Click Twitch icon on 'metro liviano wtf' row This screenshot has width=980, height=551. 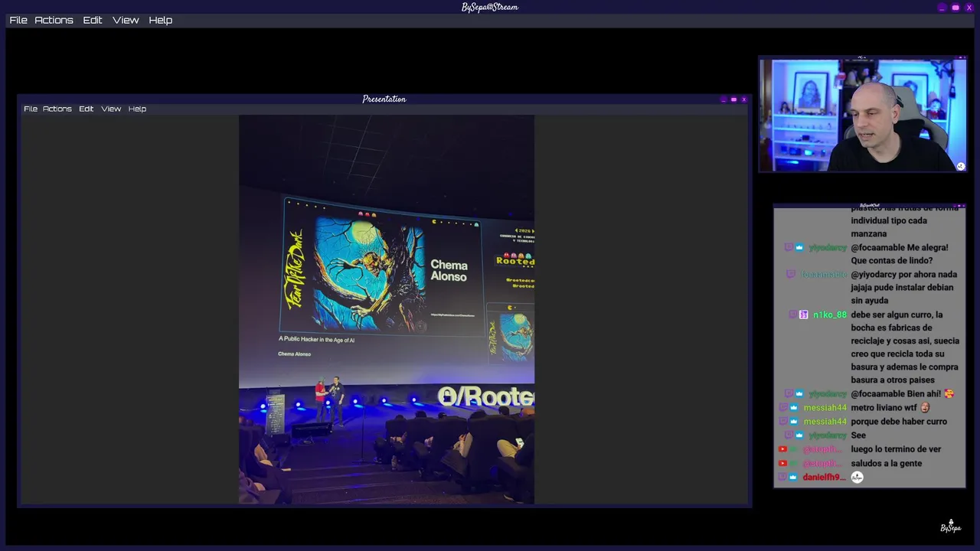pos(783,408)
